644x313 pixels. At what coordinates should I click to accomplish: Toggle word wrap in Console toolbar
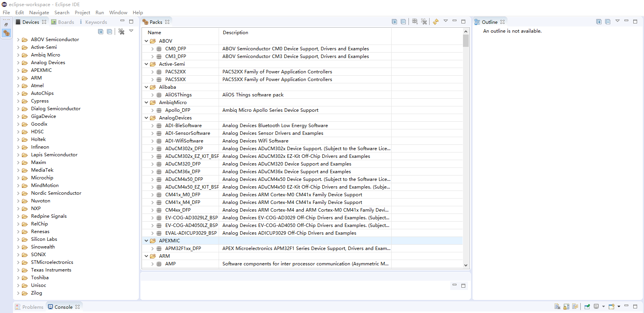point(575,306)
